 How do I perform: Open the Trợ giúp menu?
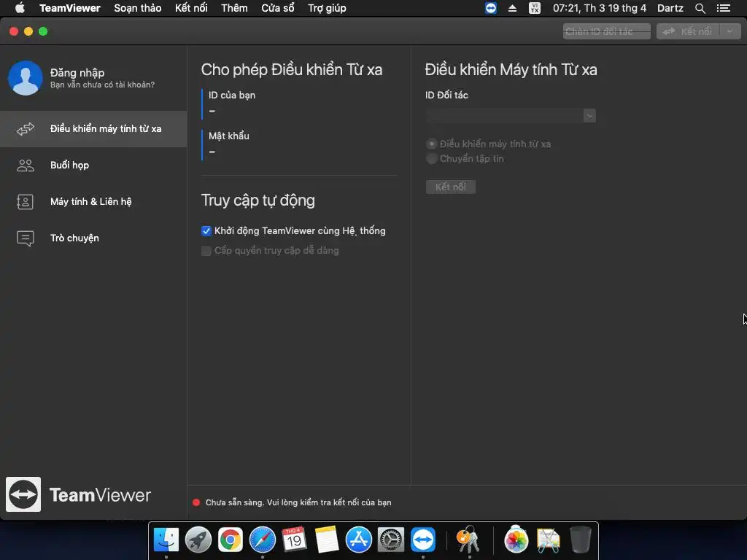[327, 8]
